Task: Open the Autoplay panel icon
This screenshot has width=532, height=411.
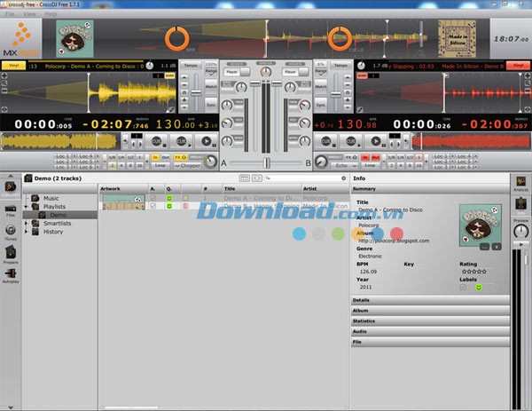Action: [x=10, y=275]
